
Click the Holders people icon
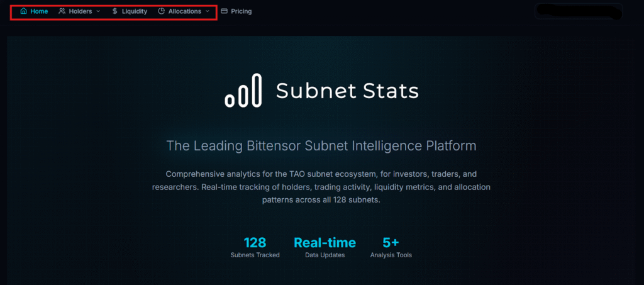point(62,11)
